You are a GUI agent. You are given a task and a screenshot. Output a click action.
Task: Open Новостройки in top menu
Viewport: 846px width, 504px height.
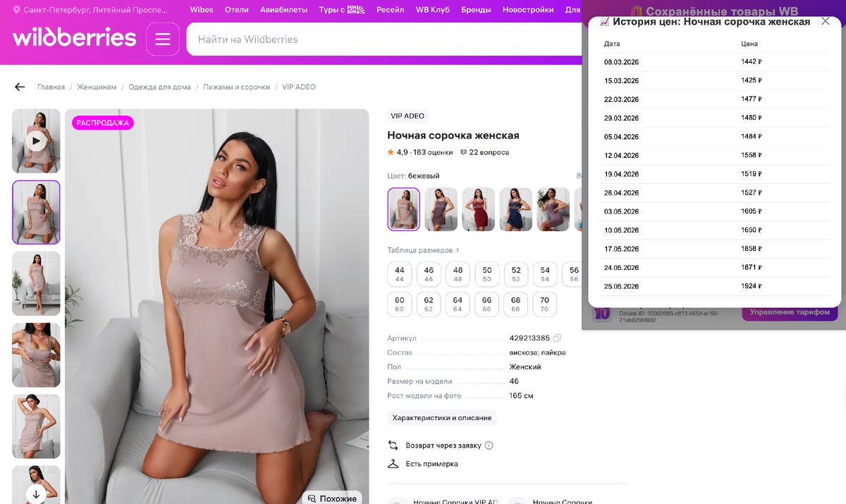pyautogui.click(x=528, y=10)
